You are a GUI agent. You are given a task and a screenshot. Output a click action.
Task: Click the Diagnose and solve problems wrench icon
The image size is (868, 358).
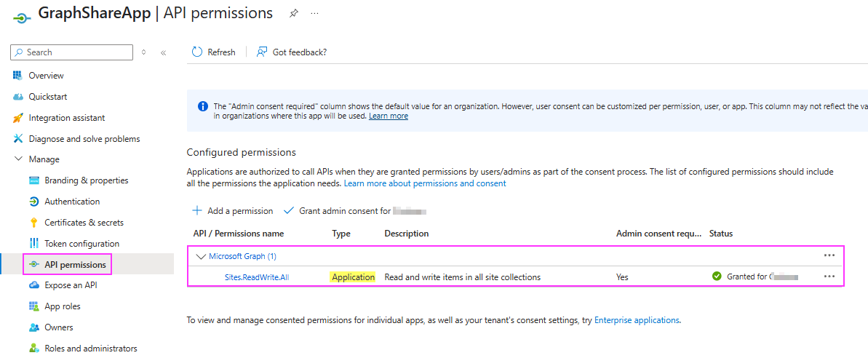[x=17, y=138]
